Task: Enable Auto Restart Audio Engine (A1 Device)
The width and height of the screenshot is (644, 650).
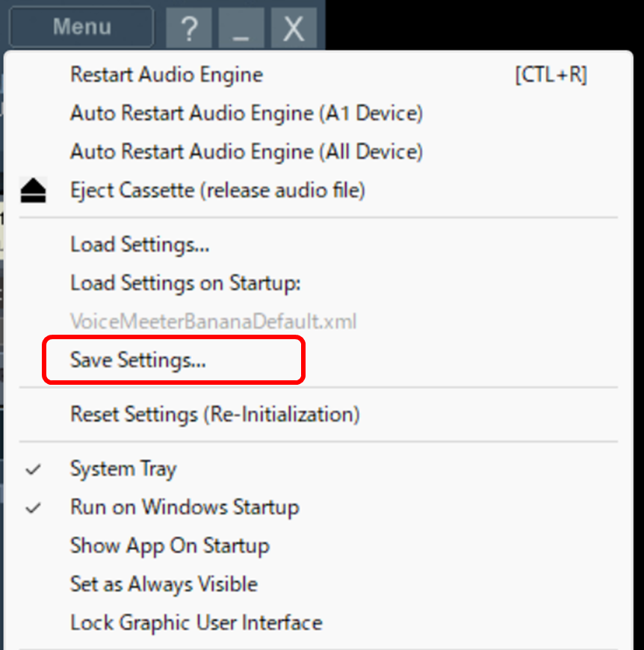Action: [x=247, y=114]
